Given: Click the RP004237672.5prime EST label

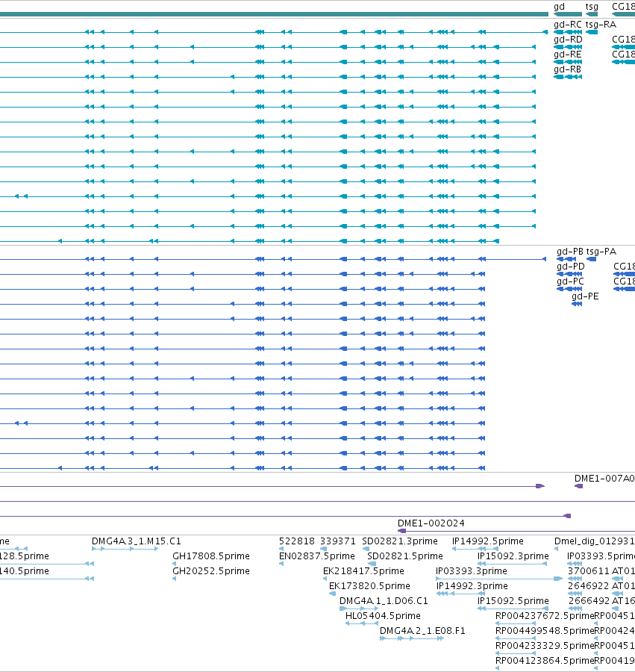Looking at the screenshot, I should pyautogui.click(x=545, y=616).
